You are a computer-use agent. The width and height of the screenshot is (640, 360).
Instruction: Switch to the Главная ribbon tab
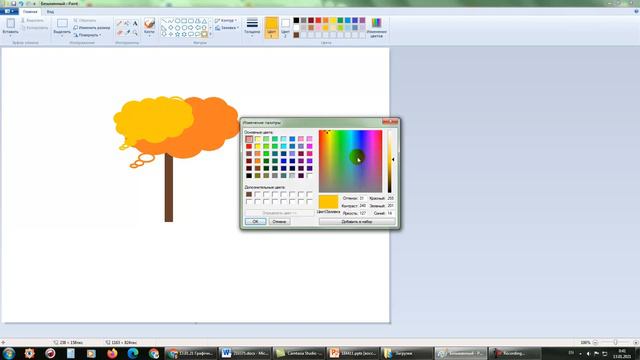pos(30,11)
